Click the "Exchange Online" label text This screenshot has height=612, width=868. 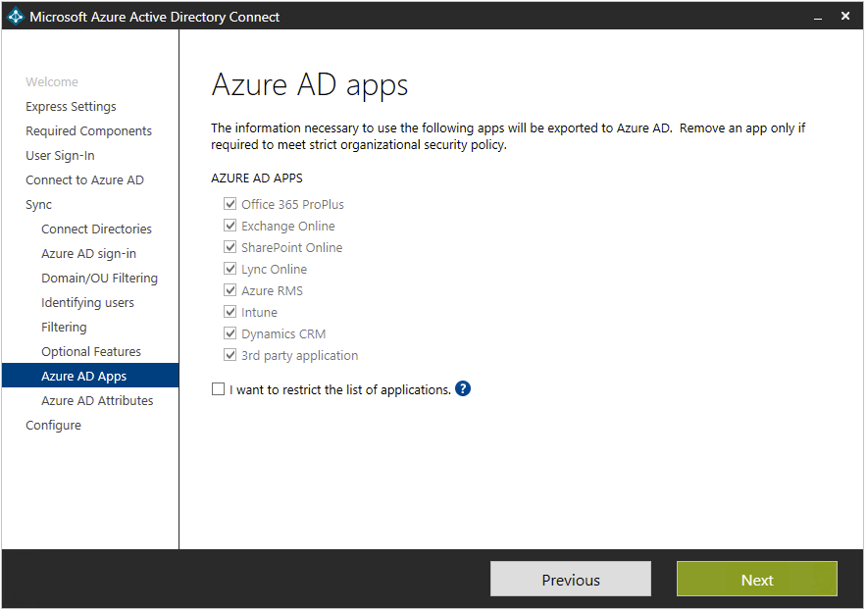287,226
